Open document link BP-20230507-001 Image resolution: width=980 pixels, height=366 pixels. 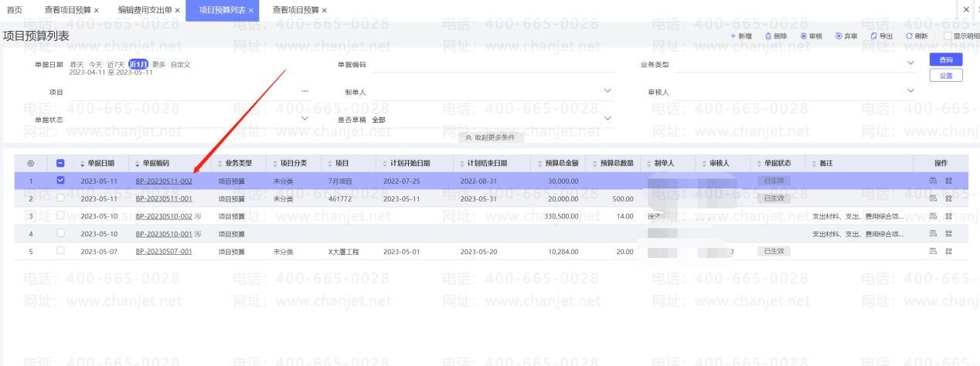[164, 251]
